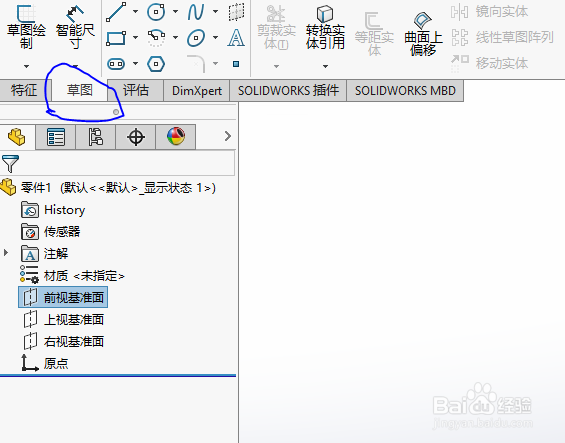Select the History folder in tree
The height and width of the screenshot is (443, 565).
pyautogui.click(x=53, y=210)
